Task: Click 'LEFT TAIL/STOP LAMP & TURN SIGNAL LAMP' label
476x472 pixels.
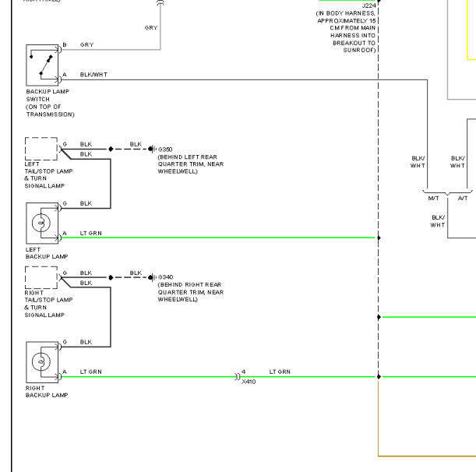Action: [48, 174]
